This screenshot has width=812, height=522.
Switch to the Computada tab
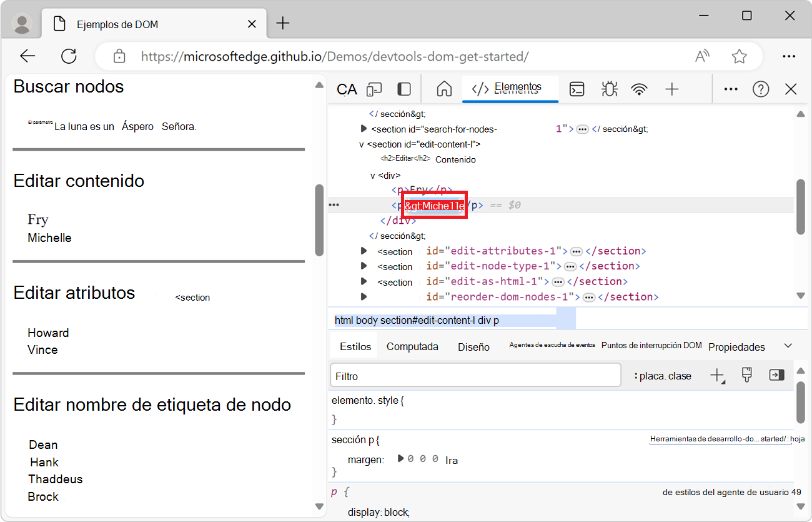tap(412, 346)
